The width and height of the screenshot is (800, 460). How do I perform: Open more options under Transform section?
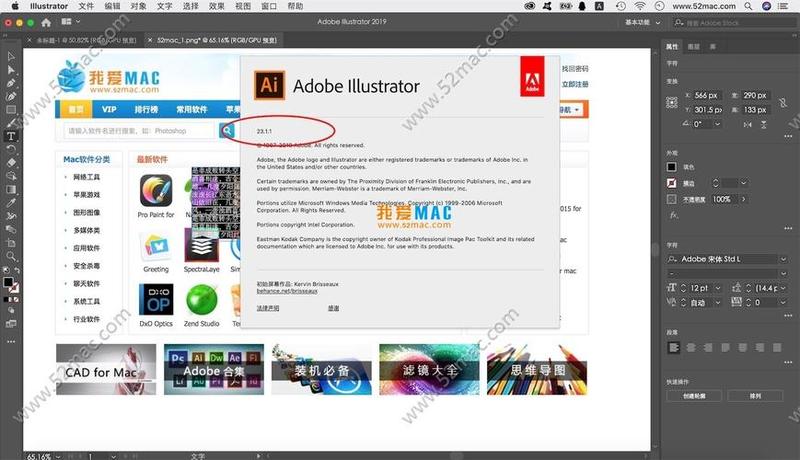pyautogui.click(x=788, y=136)
